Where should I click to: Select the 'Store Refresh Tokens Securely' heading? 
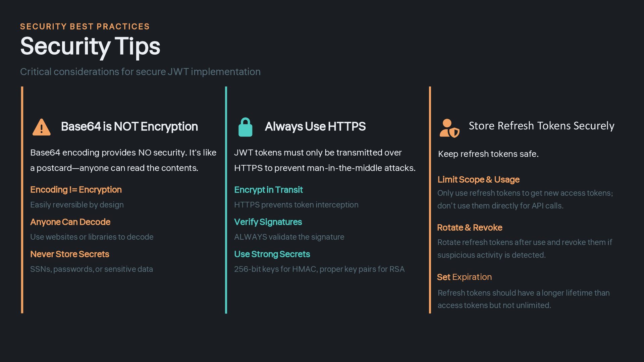pos(541,126)
